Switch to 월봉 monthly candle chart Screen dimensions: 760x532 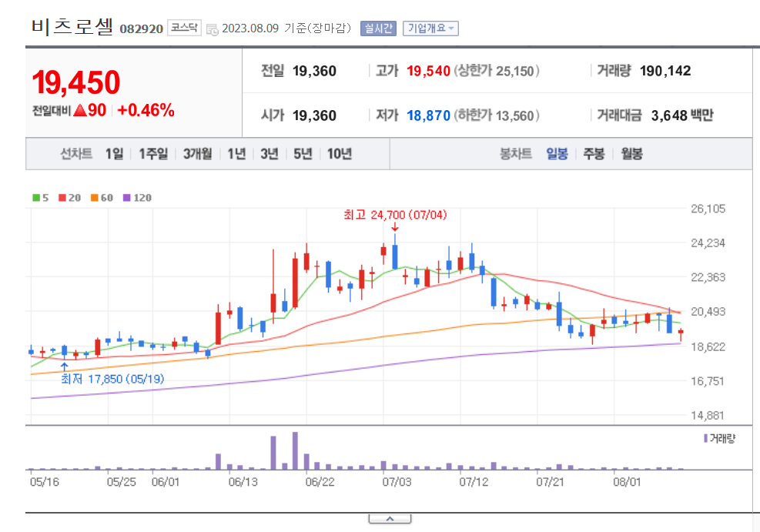click(x=631, y=154)
